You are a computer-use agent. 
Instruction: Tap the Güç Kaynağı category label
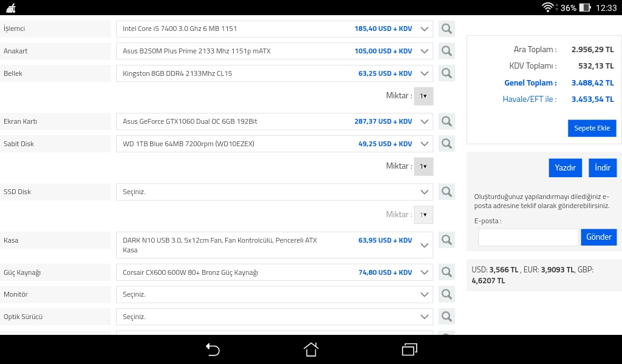tap(22, 273)
